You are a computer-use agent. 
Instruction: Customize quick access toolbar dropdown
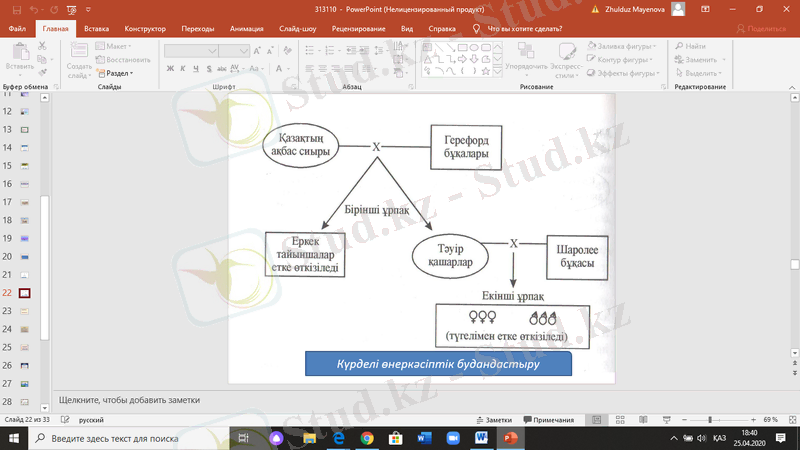pos(88,10)
